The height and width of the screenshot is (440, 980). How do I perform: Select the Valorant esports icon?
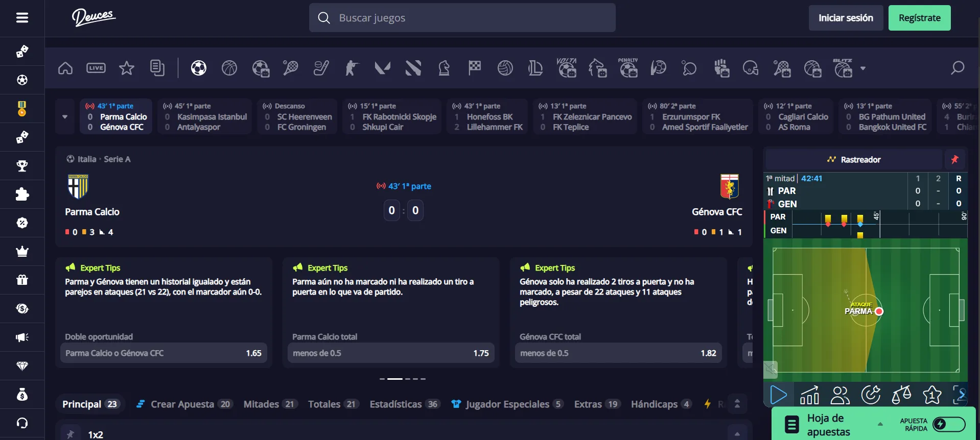(383, 68)
